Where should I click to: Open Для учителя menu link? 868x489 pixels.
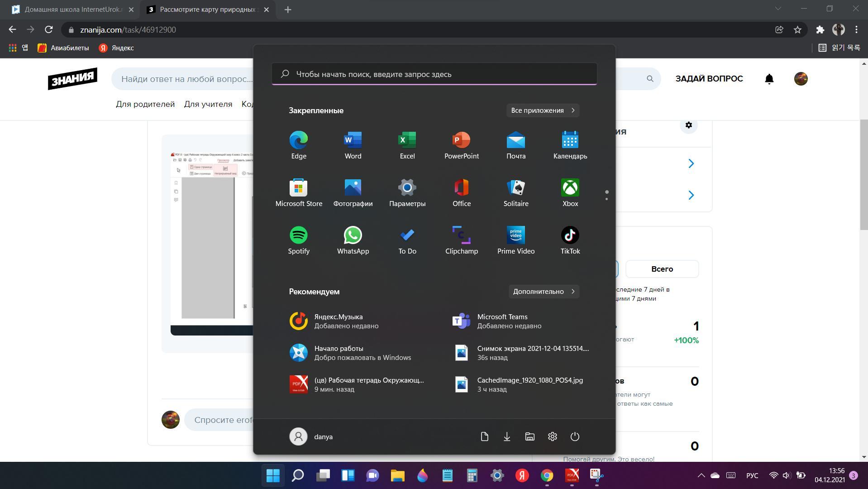tap(208, 104)
